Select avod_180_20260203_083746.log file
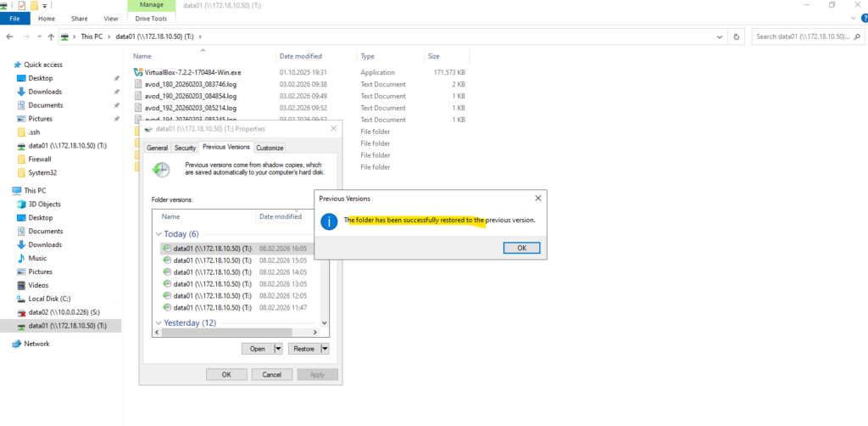Viewport: 868px width, 426px height. tap(191, 84)
